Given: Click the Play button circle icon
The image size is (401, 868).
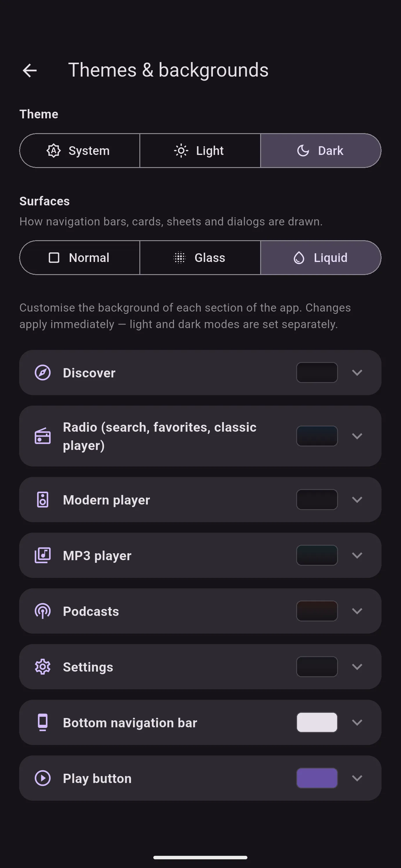Looking at the screenshot, I should point(43,778).
